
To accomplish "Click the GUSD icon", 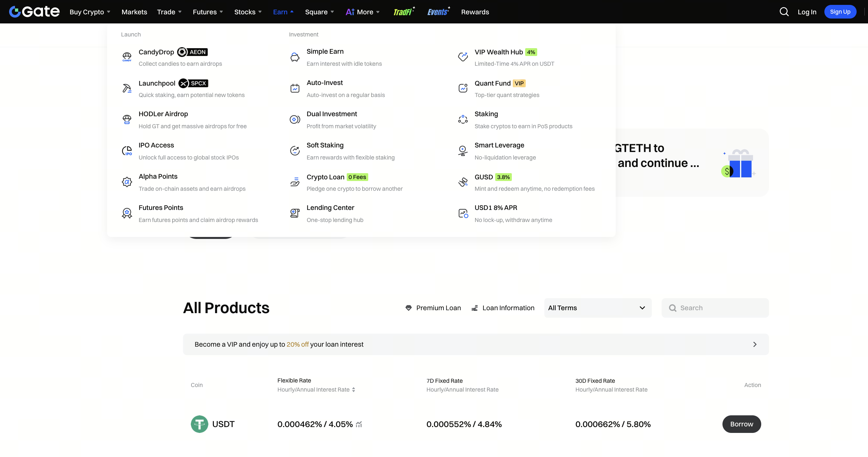I will pos(463,182).
